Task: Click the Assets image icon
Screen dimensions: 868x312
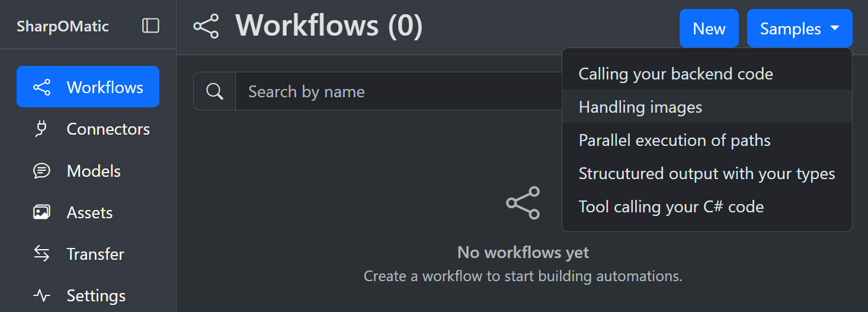Action: 41,212
